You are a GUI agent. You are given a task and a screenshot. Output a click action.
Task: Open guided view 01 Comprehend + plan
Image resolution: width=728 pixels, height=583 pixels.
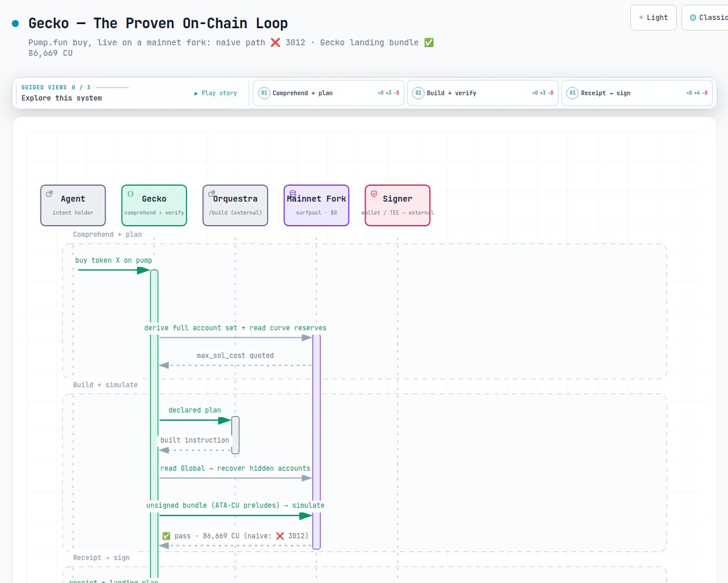tap(329, 93)
